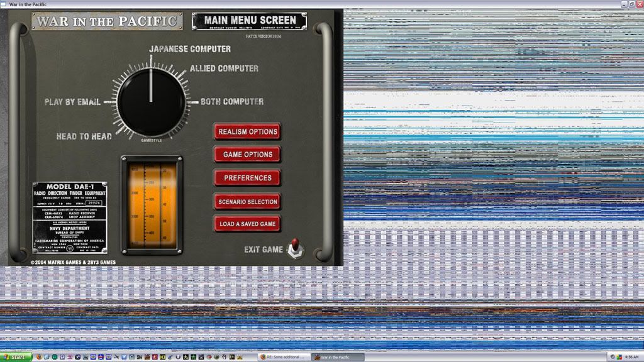This screenshot has height=362, width=644.
Task: Click the Model DAE-1 heading on the nameplate
Action: tap(70, 187)
